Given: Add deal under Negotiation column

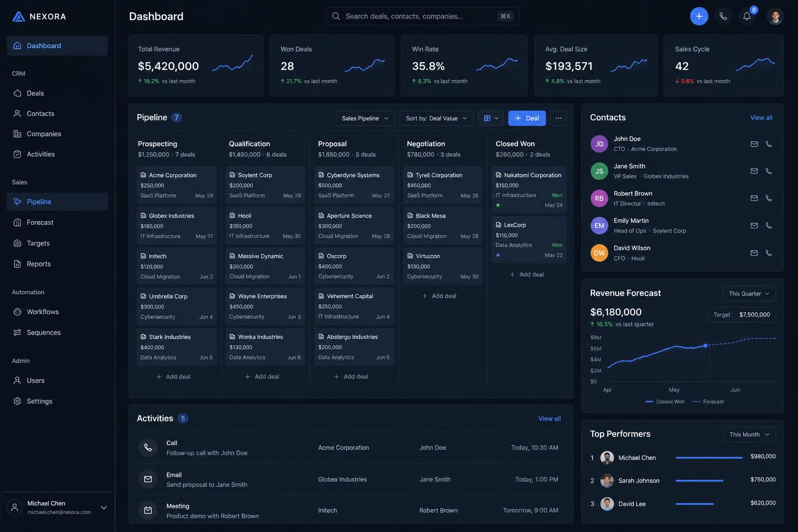Looking at the screenshot, I should click(440, 296).
